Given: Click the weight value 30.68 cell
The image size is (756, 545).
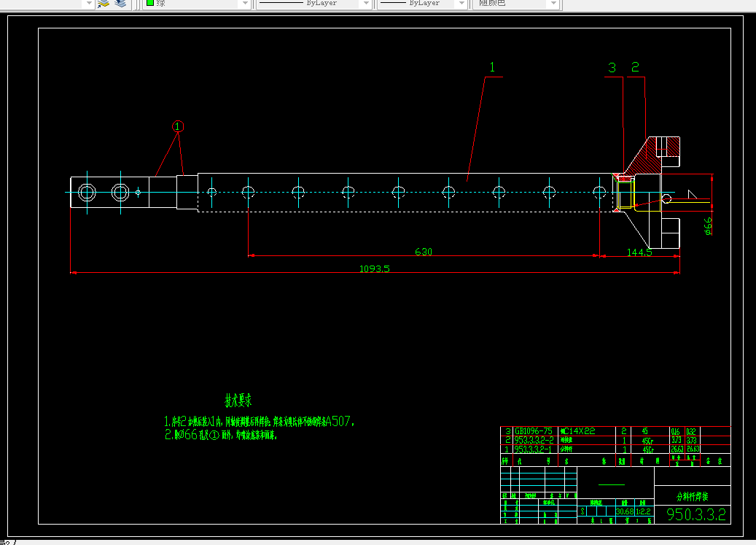Looking at the screenshot, I should 625,511.
